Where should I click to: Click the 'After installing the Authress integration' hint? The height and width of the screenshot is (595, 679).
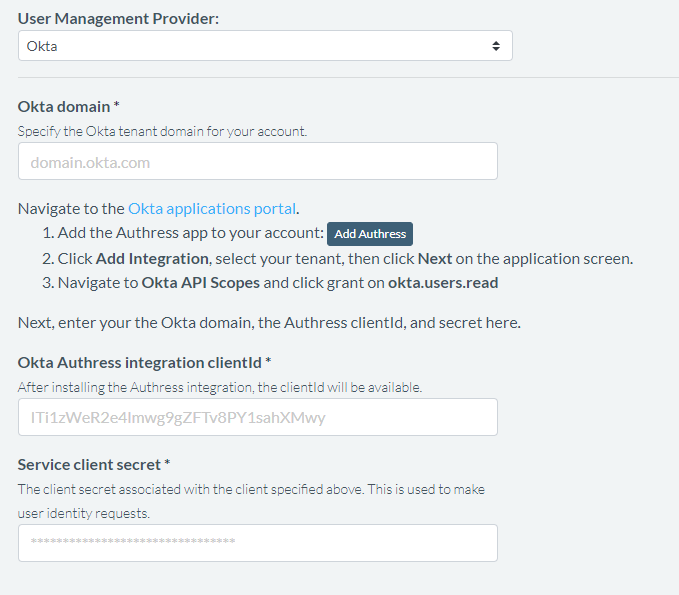tap(220, 387)
